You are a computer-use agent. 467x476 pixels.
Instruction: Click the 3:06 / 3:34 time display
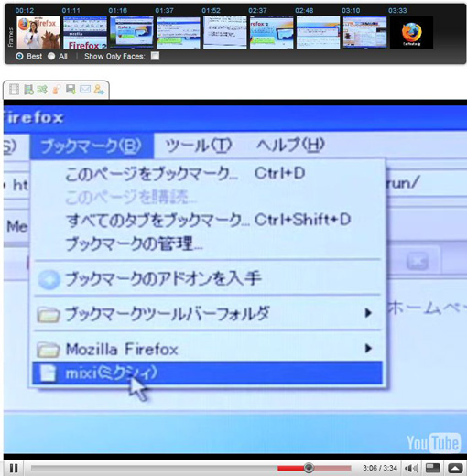(380, 468)
